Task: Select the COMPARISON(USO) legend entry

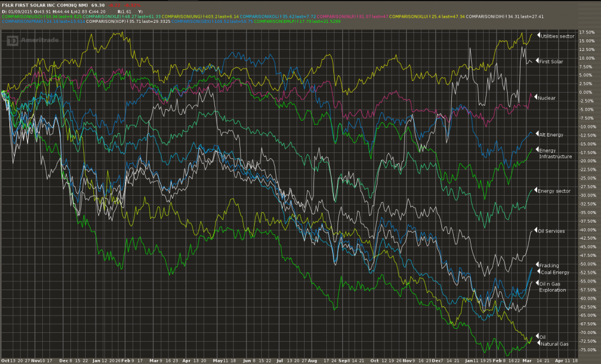Action: (42, 16)
